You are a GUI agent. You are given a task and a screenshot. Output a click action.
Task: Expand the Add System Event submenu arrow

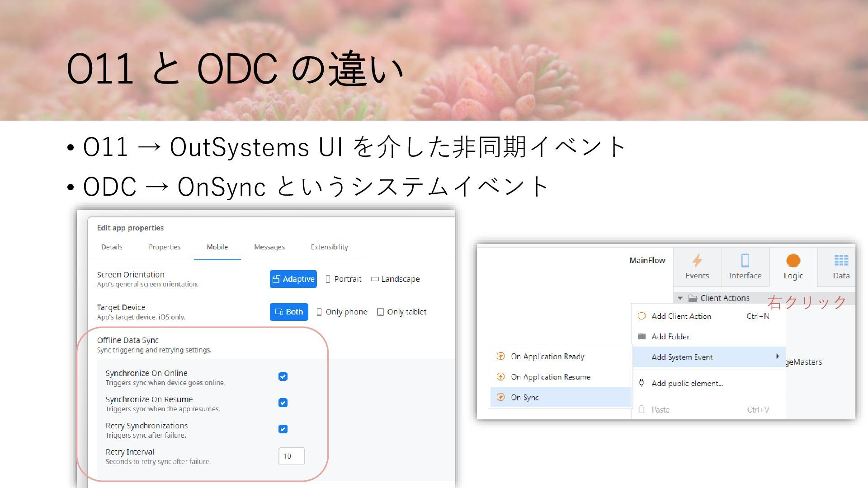[777, 357]
